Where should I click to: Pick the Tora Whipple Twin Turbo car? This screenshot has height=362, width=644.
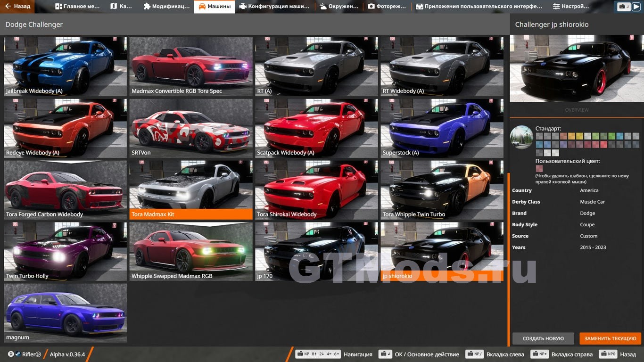click(x=442, y=190)
